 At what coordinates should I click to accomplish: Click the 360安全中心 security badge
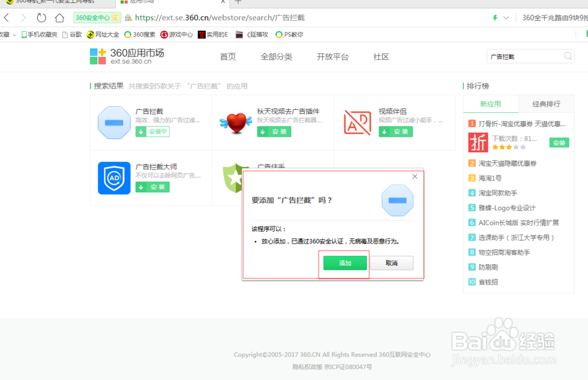coord(97,18)
